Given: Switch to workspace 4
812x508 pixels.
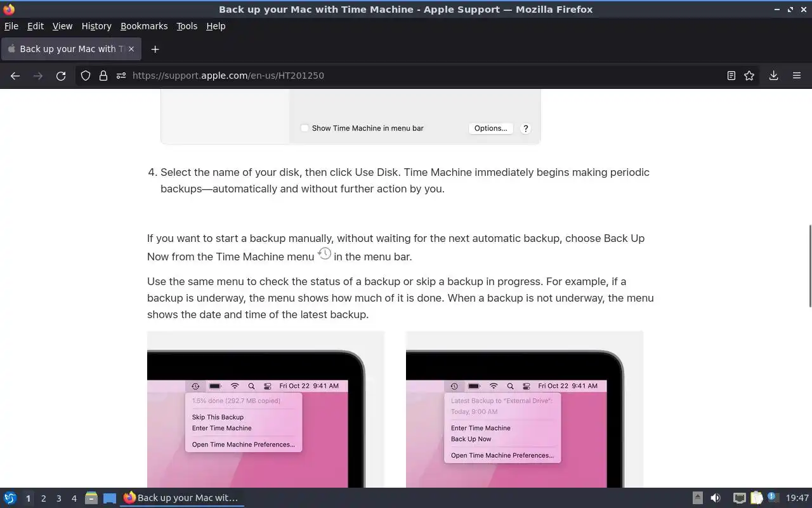Looking at the screenshot, I should click(74, 498).
